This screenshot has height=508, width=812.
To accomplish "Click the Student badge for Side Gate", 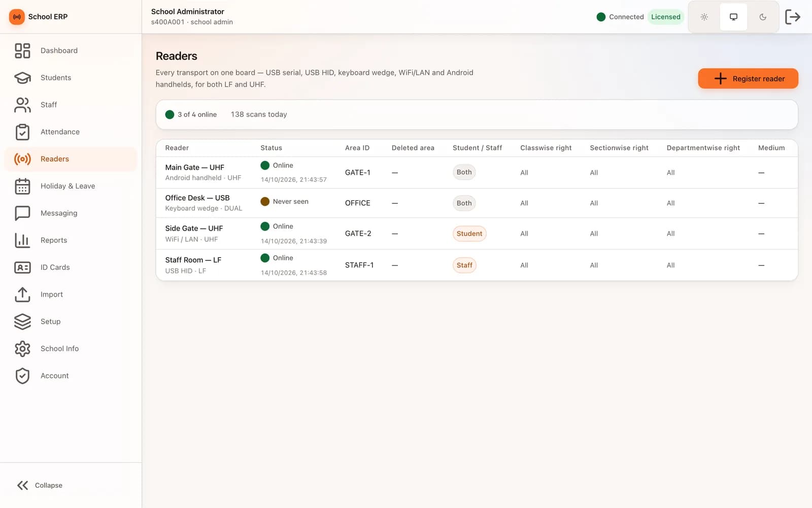I will [x=469, y=234].
